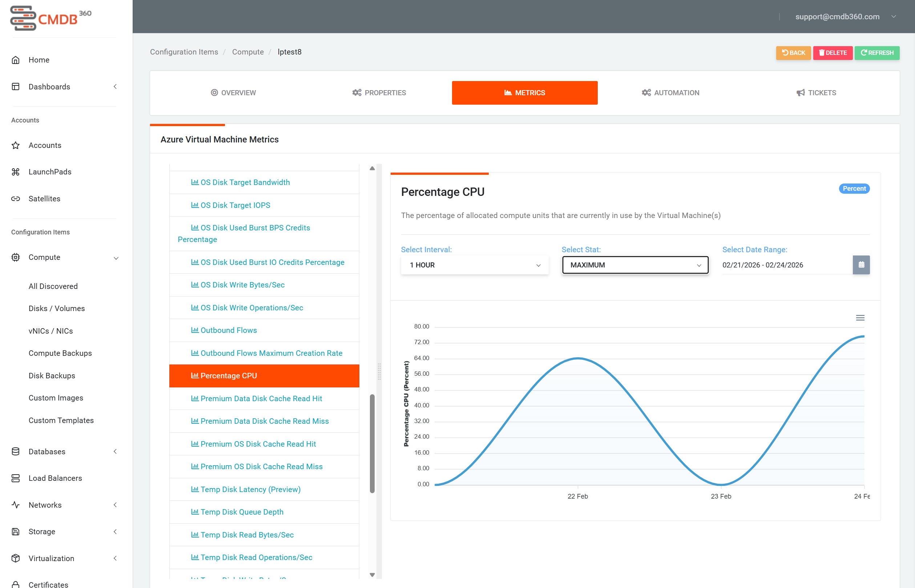Click the Networks activity icon
915x588 pixels.
click(x=16, y=505)
